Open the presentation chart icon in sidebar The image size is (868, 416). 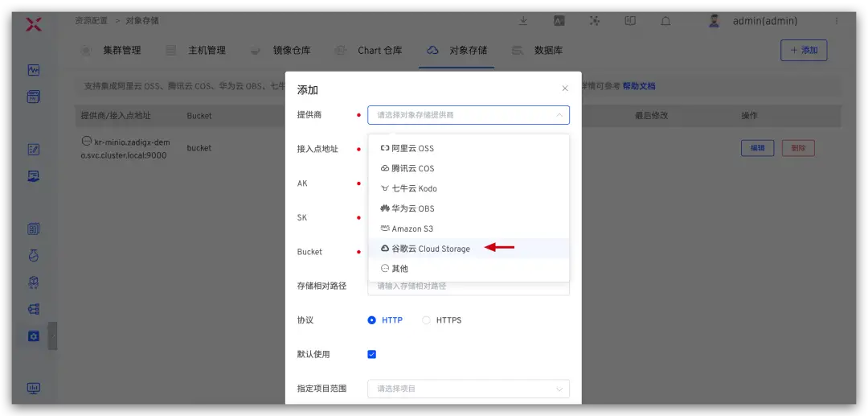click(x=34, y=389)
